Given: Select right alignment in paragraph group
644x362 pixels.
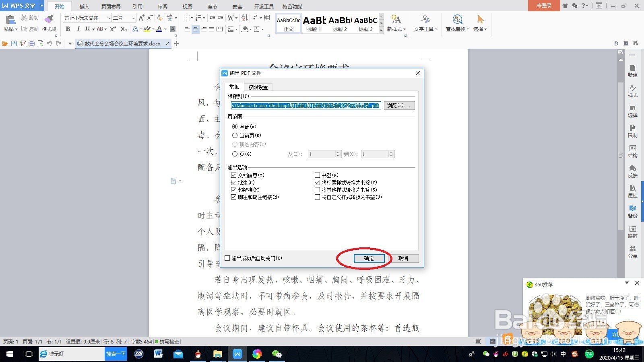Looking at the screenshot, I should (x=204, y=29).
